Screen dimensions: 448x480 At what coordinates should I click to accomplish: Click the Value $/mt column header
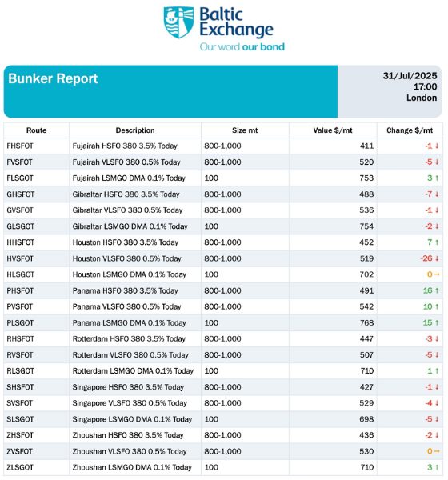point(333,130)
